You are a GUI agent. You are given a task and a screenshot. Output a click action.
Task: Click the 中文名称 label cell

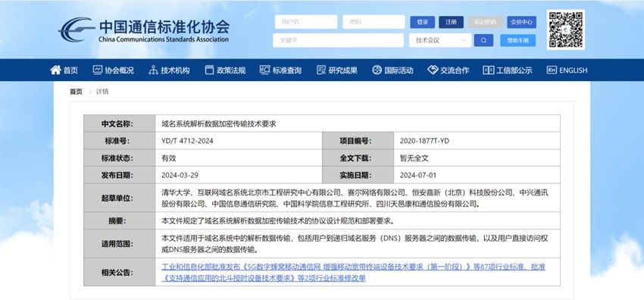120,123
